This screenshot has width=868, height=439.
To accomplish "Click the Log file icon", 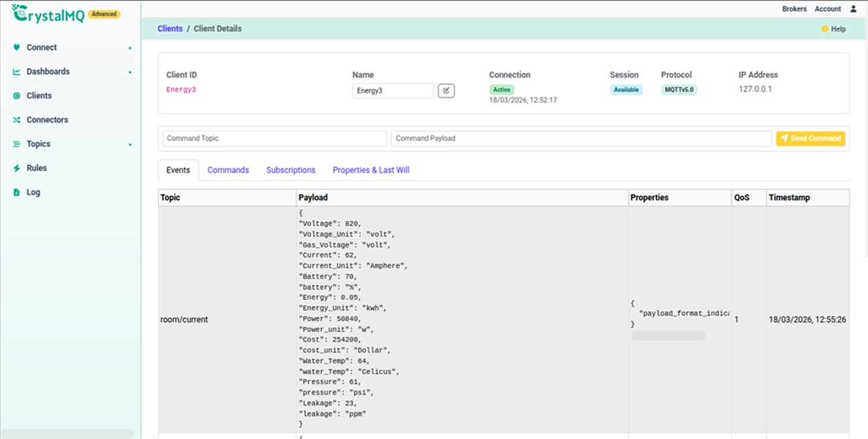I will (17, 192).
